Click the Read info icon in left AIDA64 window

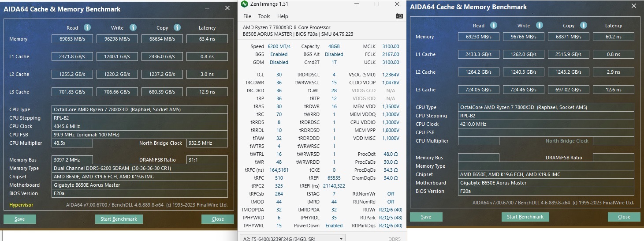87,27
